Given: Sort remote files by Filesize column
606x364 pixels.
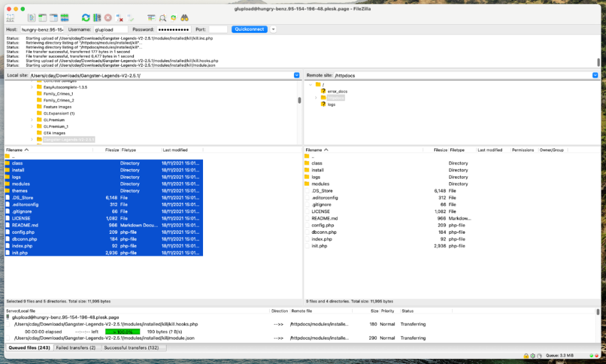Looking at the screenshot, I should pos(439,150).
